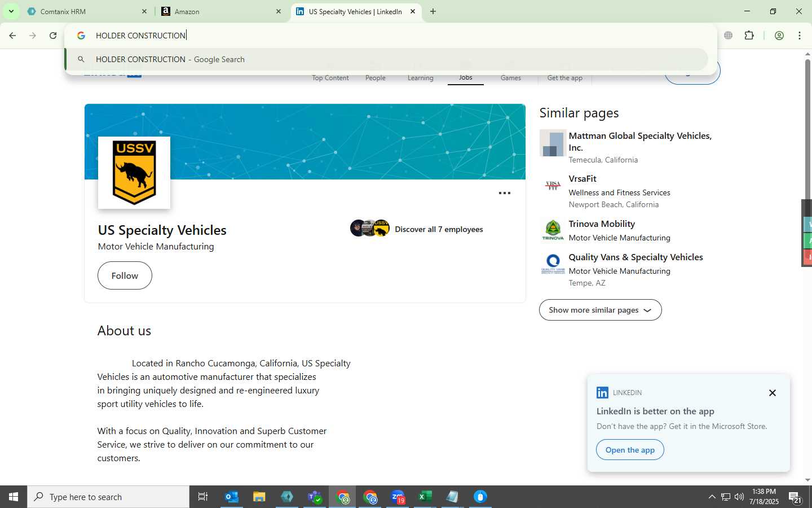Show hidden system tray icons

pos(712,497)
